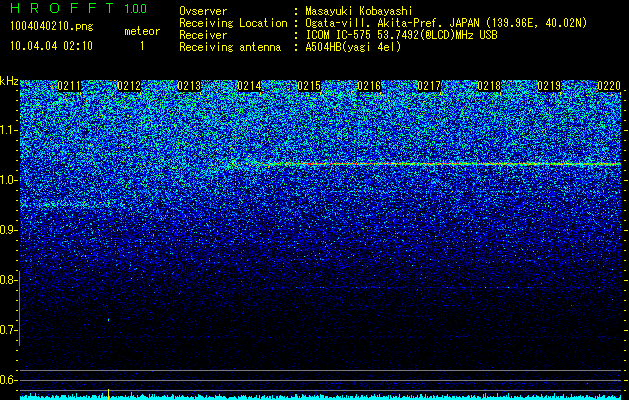The width and height of the screenshot is (629, 400).
Task: Click the 0.7 frequency axis label
Action: pyautogui.click(x=9, y=330)
